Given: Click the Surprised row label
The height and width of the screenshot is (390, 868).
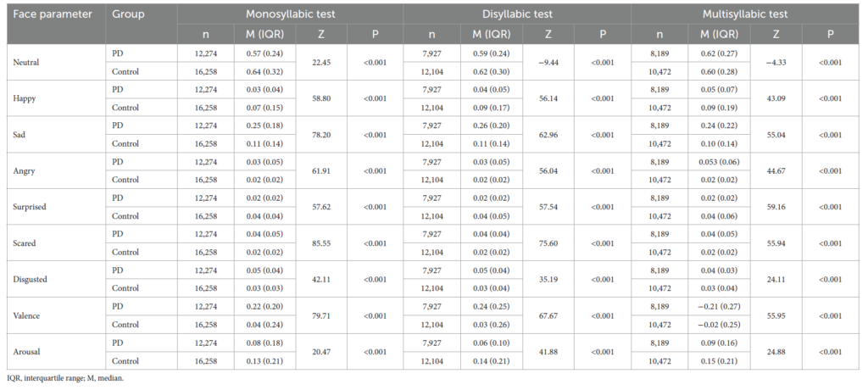Looking at the screenshot, I should tap(35, 207).
